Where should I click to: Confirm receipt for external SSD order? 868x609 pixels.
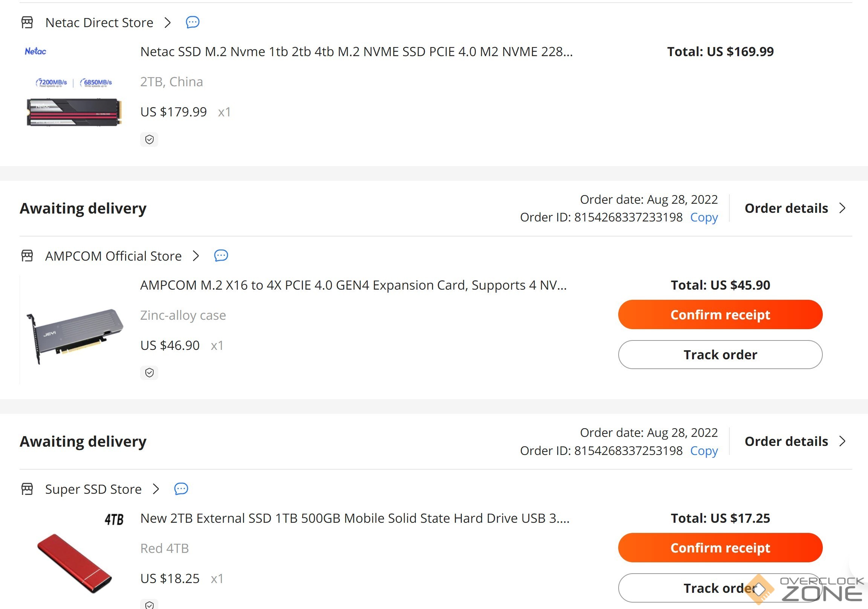tap(720, 548)
